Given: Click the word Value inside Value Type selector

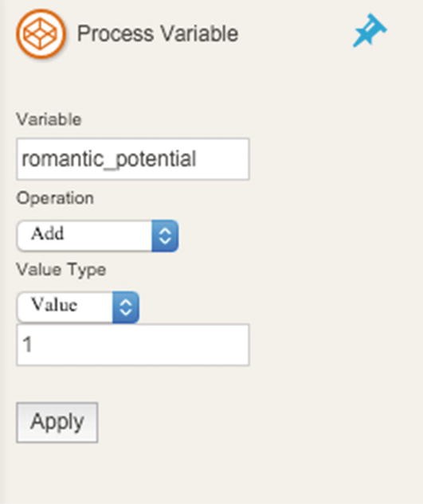Looking at the screenshot, I should click(x=54, y=305).
